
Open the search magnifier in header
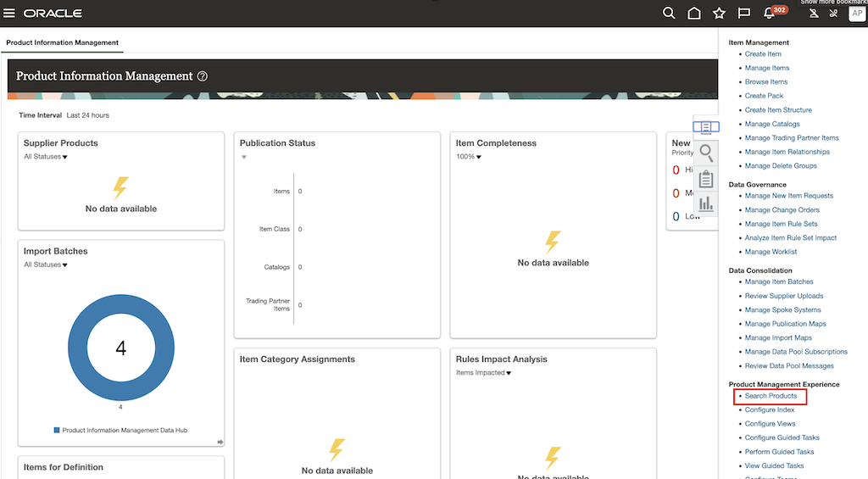[669, 13]
